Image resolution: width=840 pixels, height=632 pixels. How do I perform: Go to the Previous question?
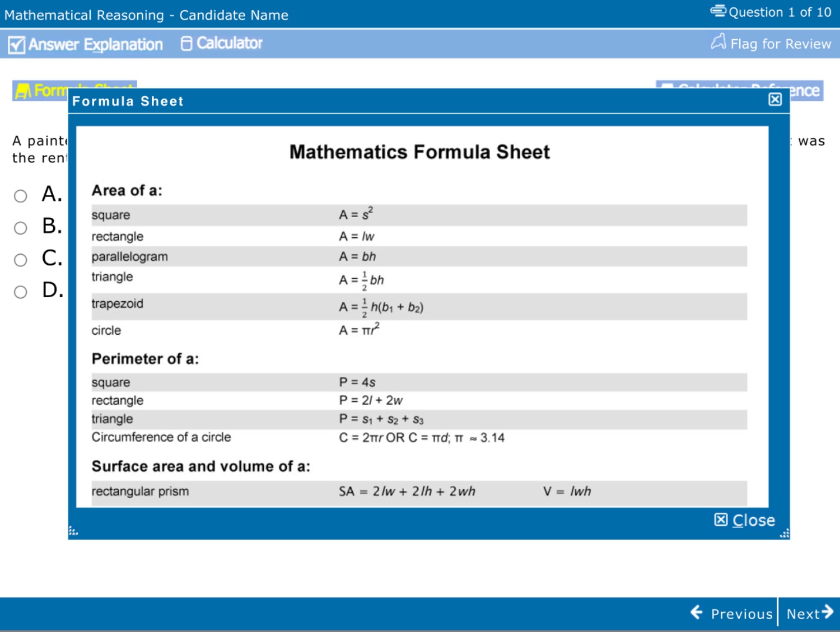(x=732, y=614)
